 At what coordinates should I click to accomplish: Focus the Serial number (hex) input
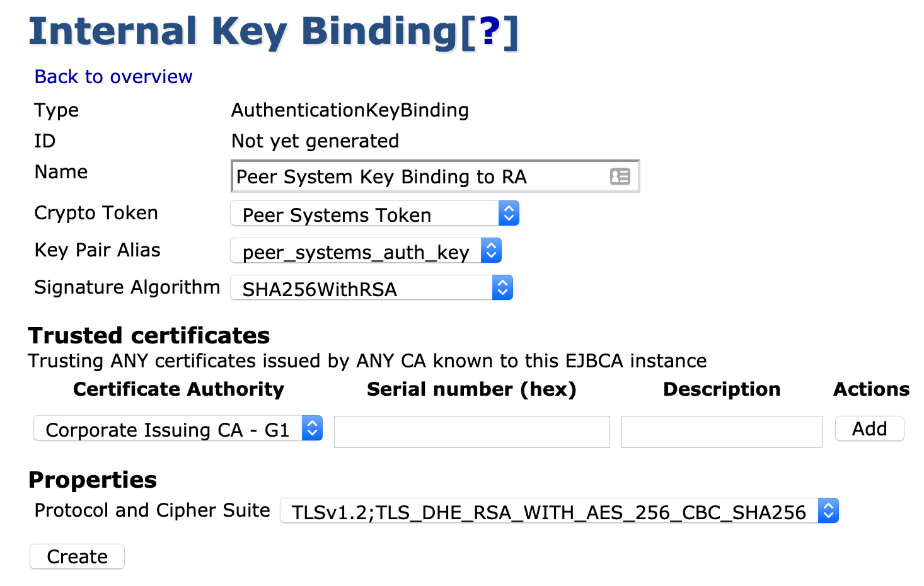[x=471, y=432]
